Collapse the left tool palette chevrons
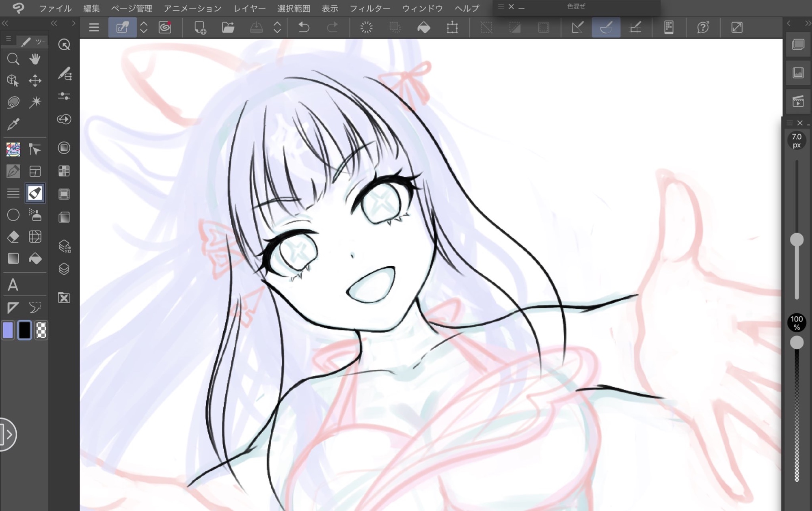Viewport: 812px width, 511px height. coord(5,24)
